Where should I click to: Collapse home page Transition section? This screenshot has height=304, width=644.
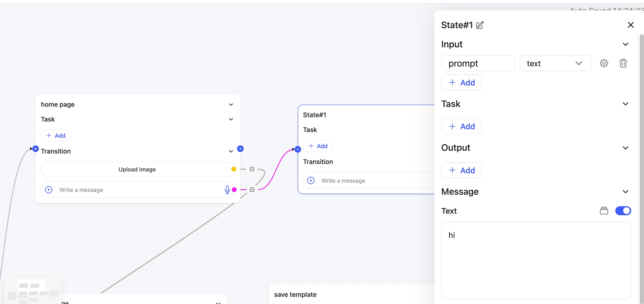click(x=231, y=151)
